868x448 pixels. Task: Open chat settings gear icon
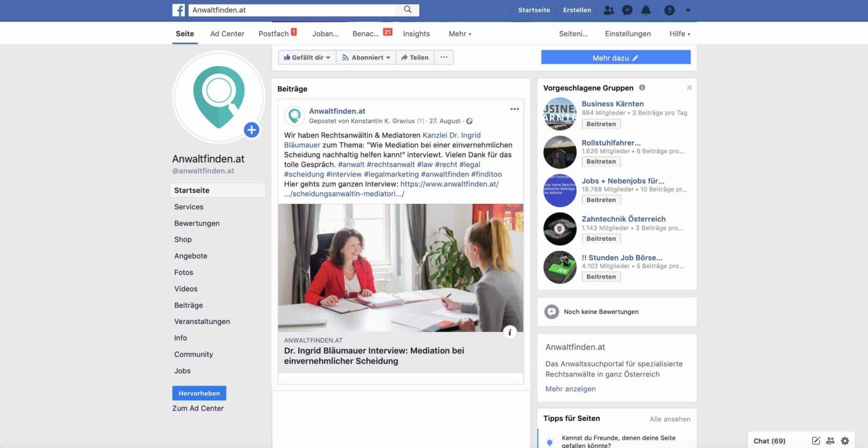coord(845,441)
